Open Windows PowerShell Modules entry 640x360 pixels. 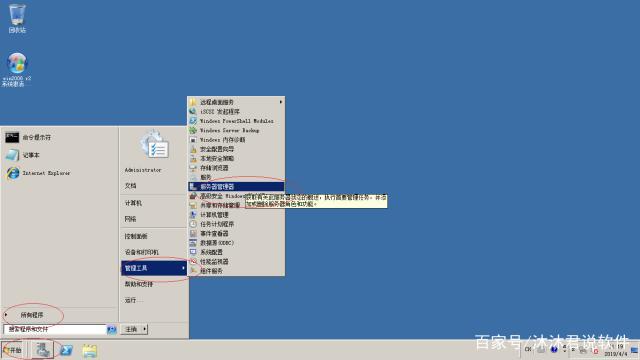[236, 121]
